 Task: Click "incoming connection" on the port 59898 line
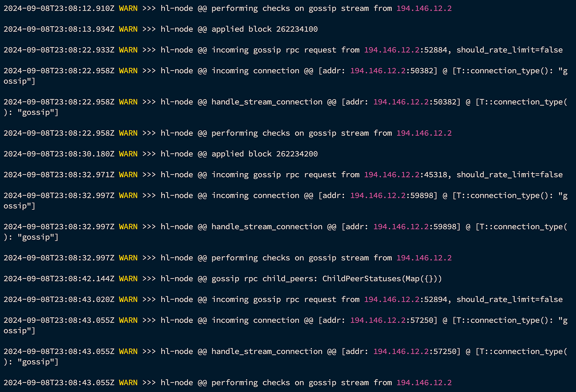(255, 195)
